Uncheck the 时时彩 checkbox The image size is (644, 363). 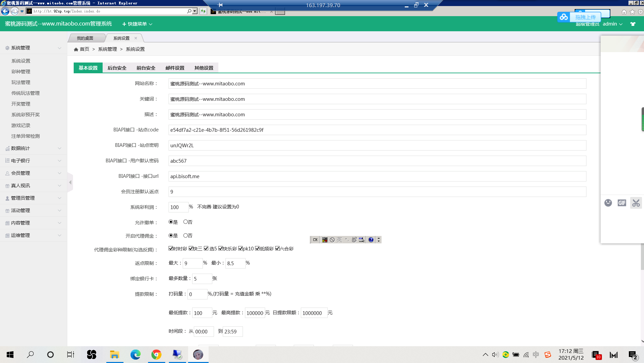(171, 248)
